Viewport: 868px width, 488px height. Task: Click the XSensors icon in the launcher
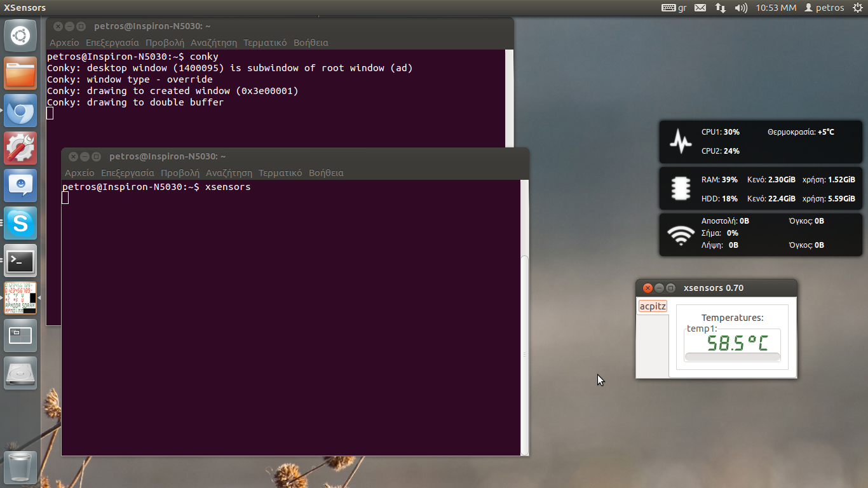coord(20,298)
